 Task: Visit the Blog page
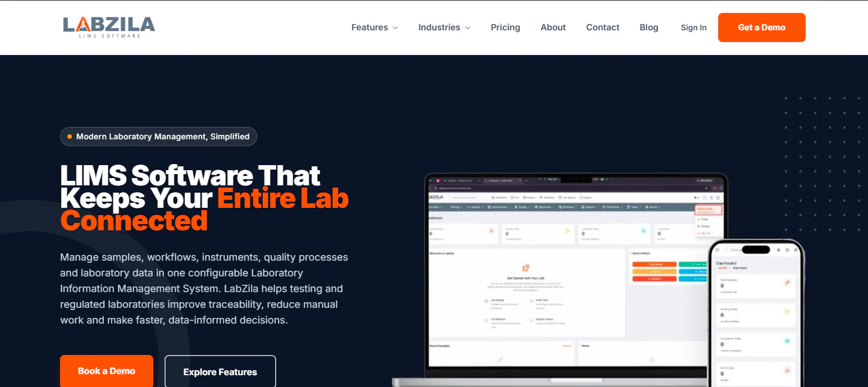coord(648,28)
